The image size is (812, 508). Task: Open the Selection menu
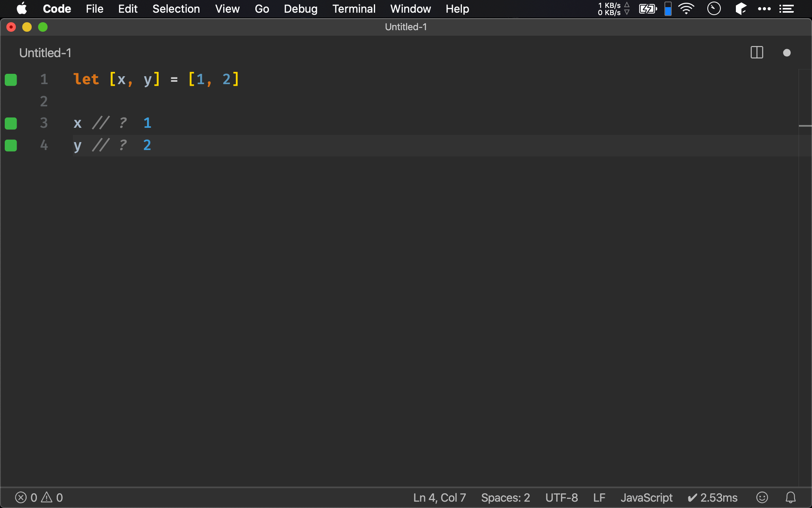pyautogui.click(x=176, y=9)
